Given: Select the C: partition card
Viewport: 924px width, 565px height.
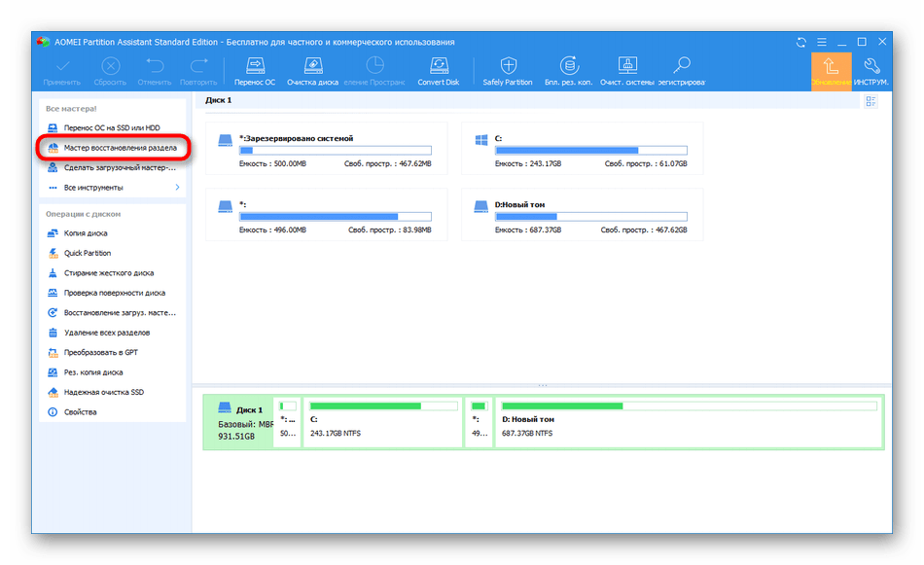Looking at the screenshot, I should coord(581,151).
